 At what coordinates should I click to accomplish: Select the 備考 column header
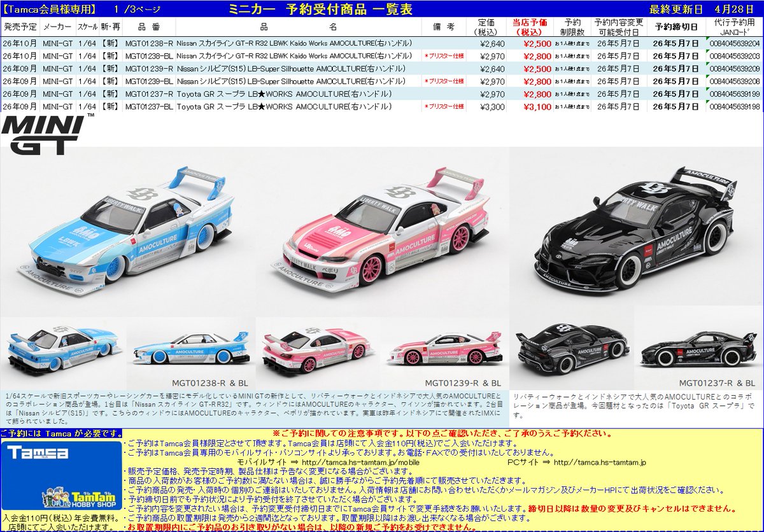[444, 27]
